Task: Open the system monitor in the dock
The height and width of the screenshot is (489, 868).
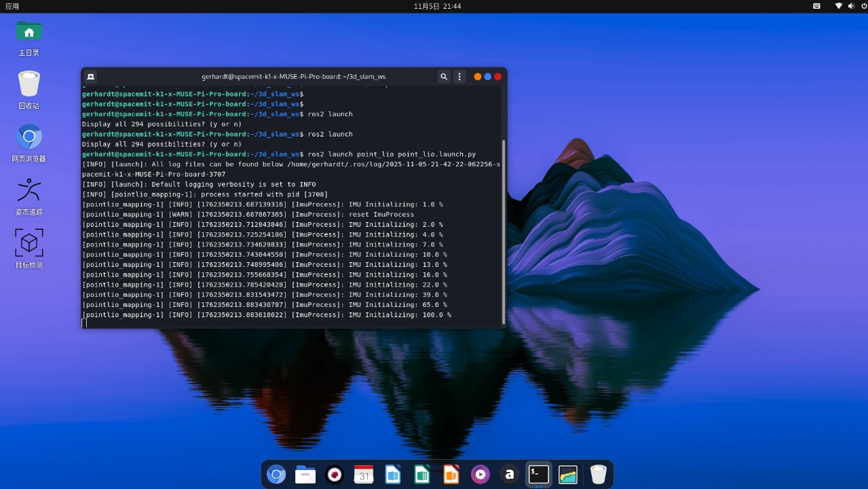Action: (568, 474)
